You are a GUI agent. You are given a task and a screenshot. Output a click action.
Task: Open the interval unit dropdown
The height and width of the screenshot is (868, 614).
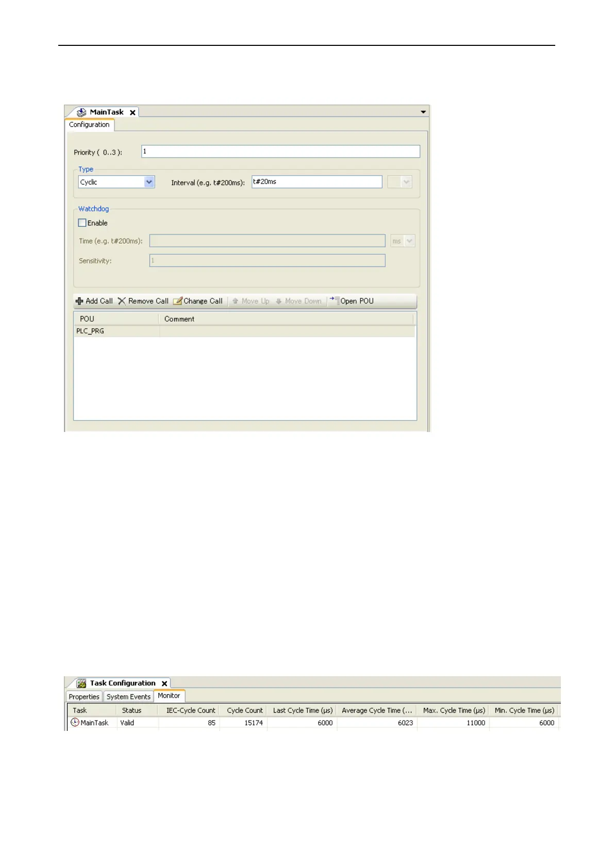tap(406, 182)
